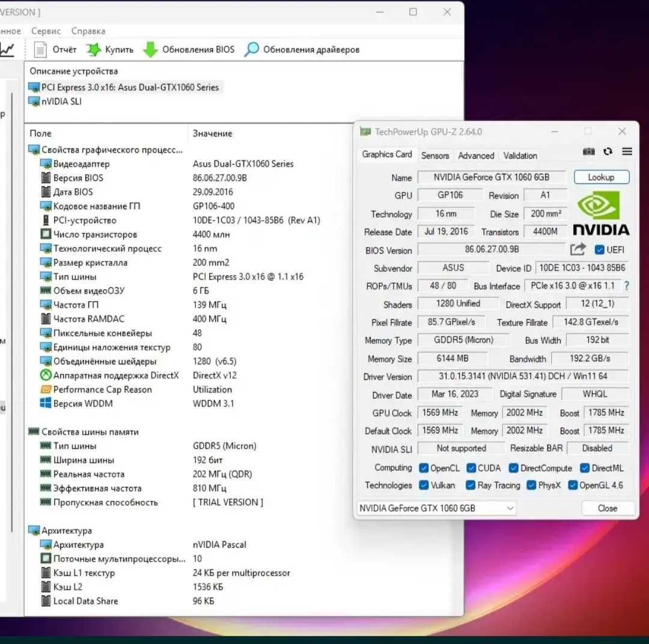Click the Driver Version field in GPU-Z

(523, 376)
